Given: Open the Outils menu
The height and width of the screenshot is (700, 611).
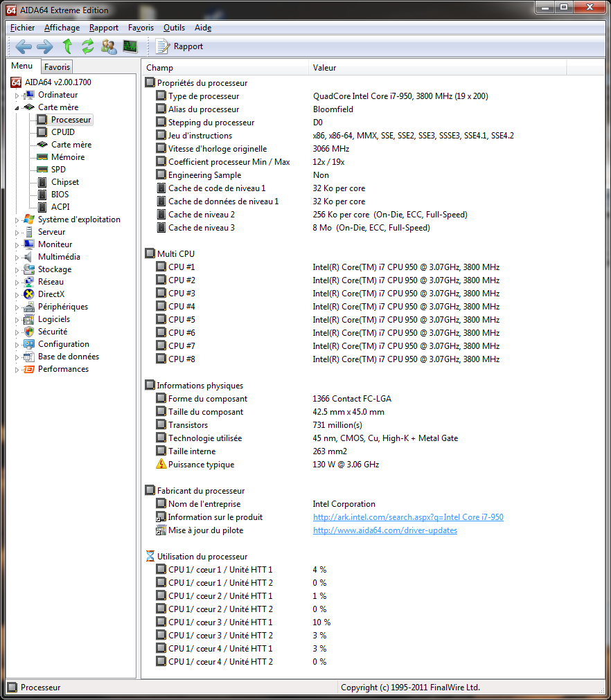Looking at the screenshot, I should pyautogui.click(x=174, y=28).
